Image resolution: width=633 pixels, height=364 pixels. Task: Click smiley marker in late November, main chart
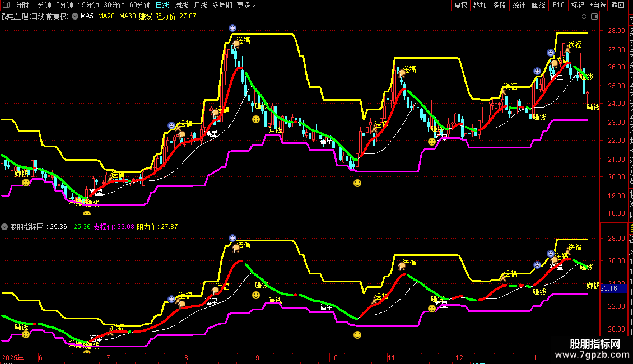point(432,142)
